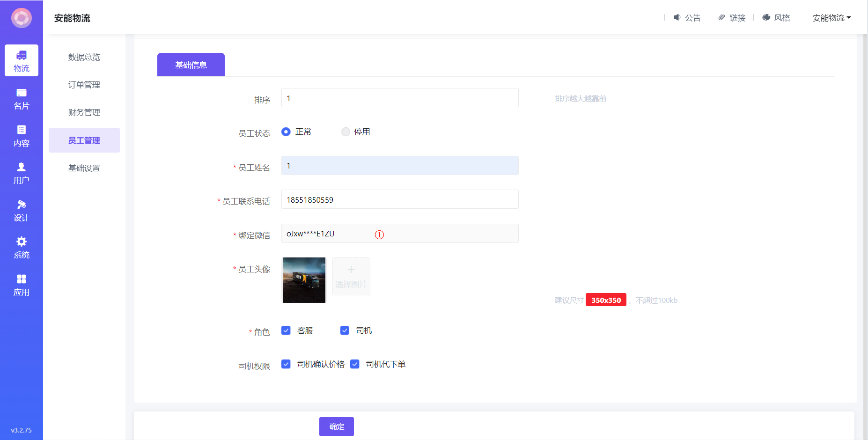
Task: Open the 系统 gear settings icon
Action: (22, 242)
